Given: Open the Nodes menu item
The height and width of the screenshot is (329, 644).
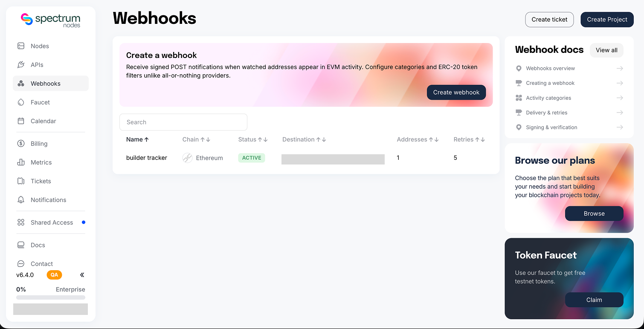Looking at the screenshot, I should click(x=51, y=46).
